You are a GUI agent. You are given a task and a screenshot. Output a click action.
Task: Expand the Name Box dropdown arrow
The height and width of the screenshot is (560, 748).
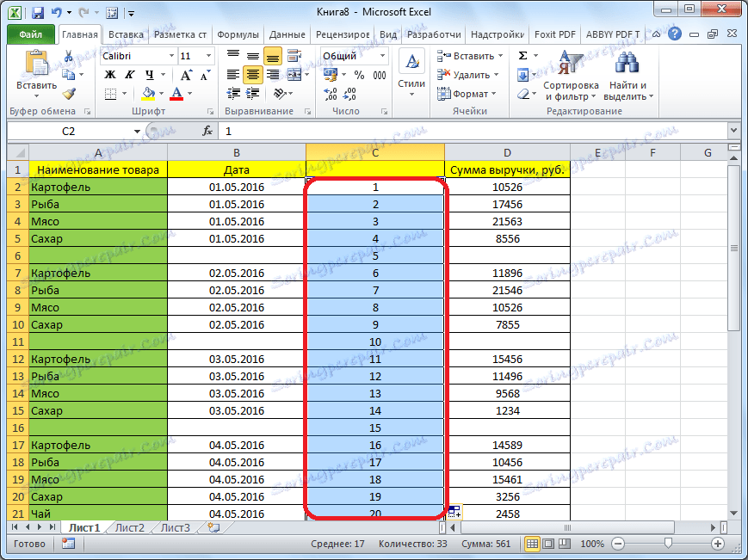point(136,132)
